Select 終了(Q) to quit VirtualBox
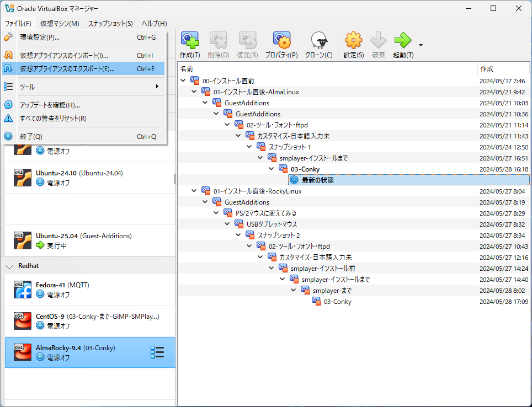 [x=83, y=136]
